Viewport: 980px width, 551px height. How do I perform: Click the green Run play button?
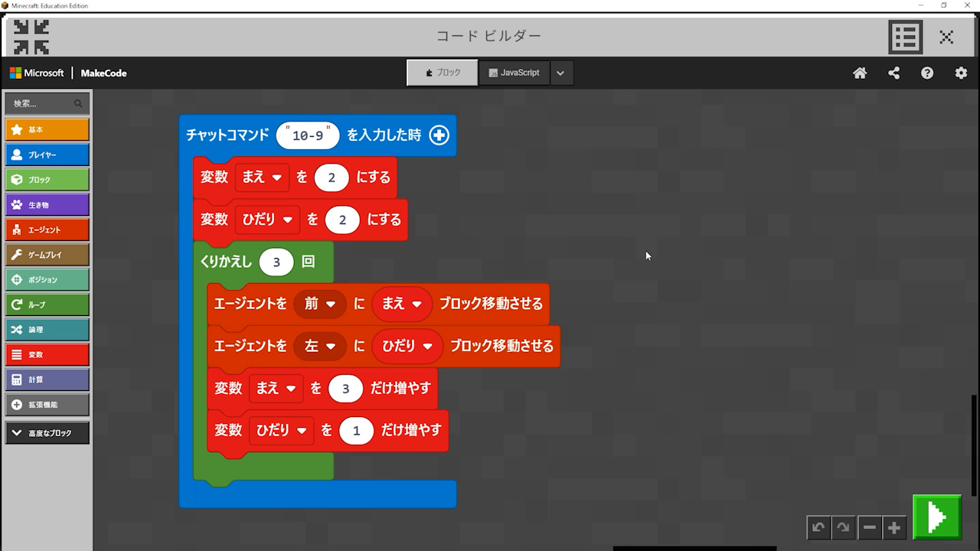coord(936,517)
